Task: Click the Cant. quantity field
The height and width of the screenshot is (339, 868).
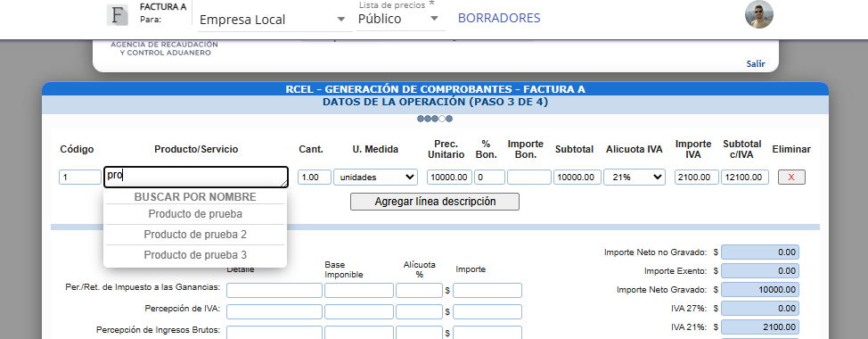Action: (315, 178)
